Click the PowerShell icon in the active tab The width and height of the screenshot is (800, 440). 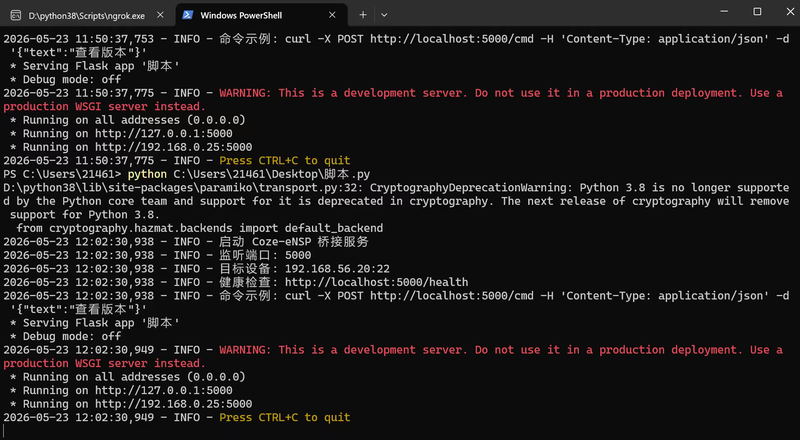(x=188, y=15)
